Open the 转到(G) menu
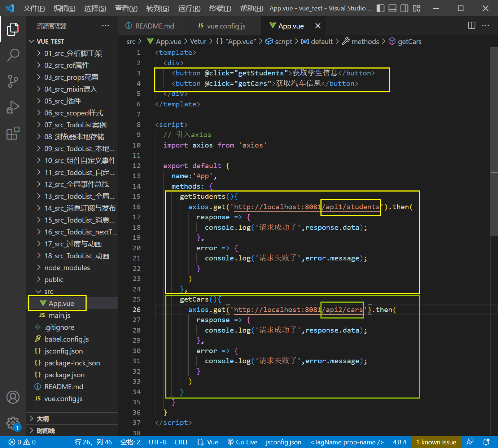This screenshot has height=448, width=498. 158,8
